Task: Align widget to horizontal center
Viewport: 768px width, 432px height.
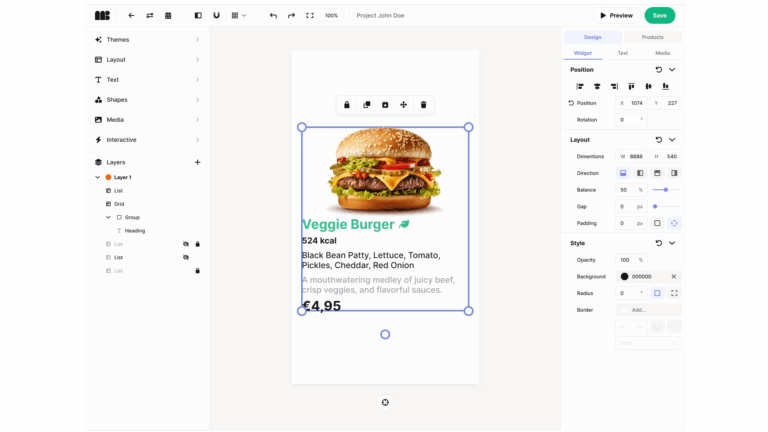Action: click(597, 87)
